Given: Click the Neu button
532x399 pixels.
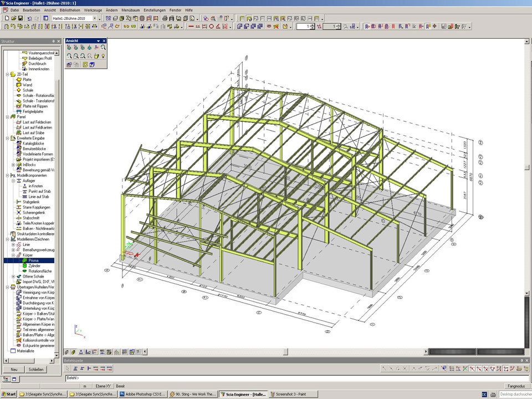Looking at the screenshot, I should point(14,370).
